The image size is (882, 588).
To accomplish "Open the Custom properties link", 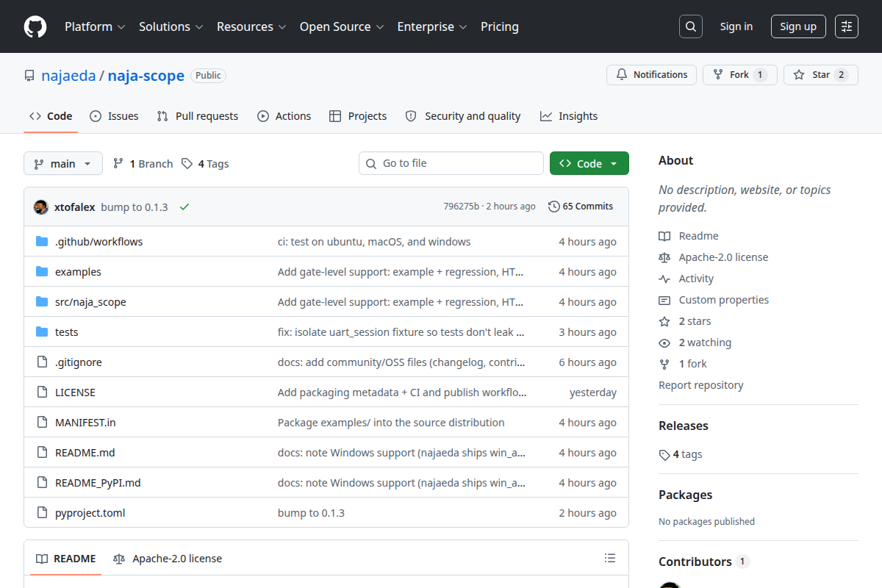I will [x=714, y=300].
